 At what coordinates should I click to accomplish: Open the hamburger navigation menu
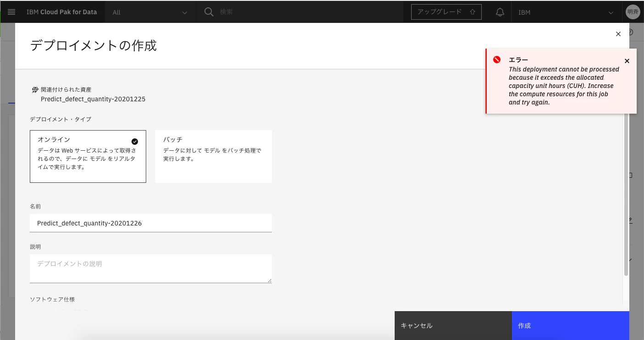click(11, 12)
